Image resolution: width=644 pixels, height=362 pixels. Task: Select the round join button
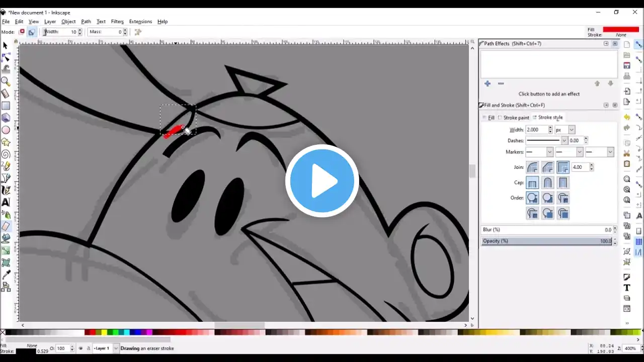tap(532, 167)
